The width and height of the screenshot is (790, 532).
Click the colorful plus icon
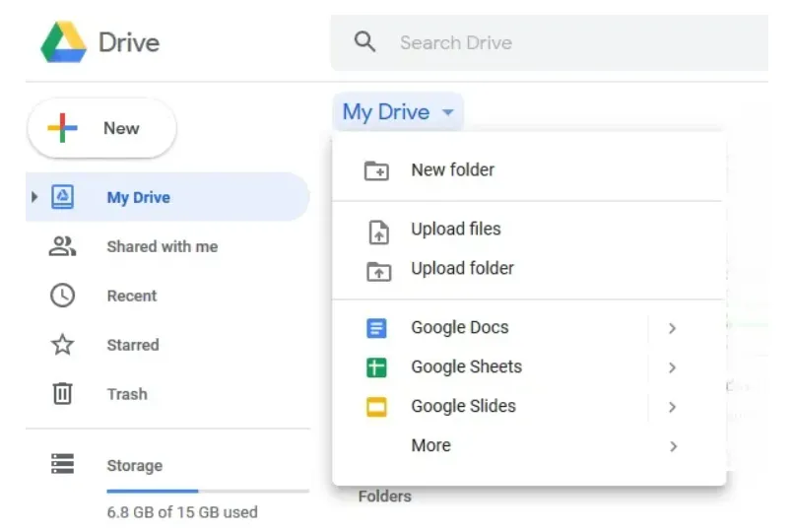tap(62, 128)
